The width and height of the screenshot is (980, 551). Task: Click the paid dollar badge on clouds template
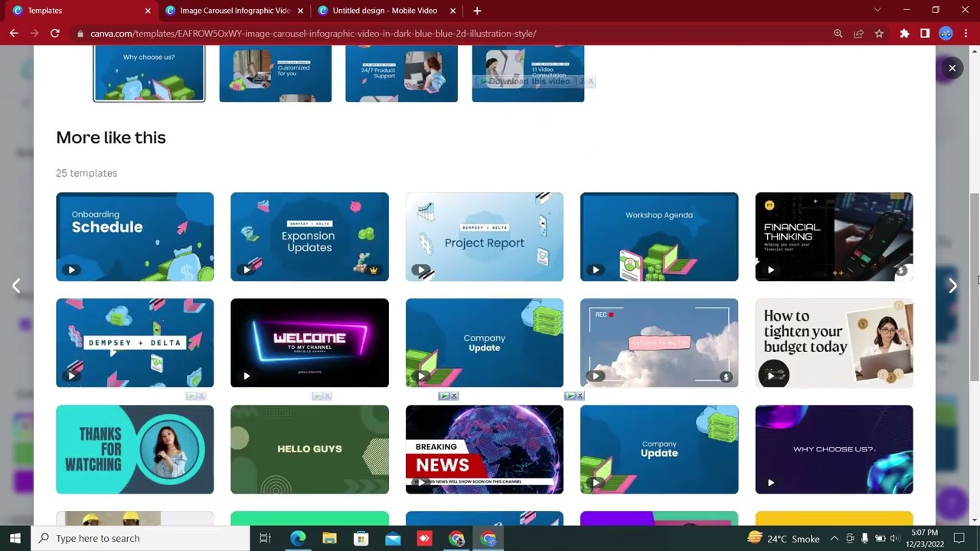tap(726, 377)
